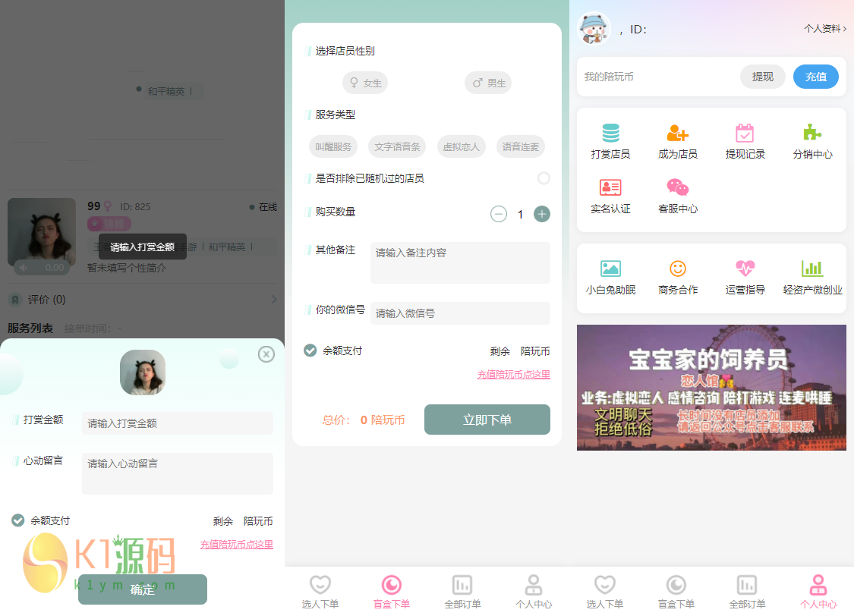Focus the 其他备注 text area
Screen dimensions: 854x616
[460, 262]
